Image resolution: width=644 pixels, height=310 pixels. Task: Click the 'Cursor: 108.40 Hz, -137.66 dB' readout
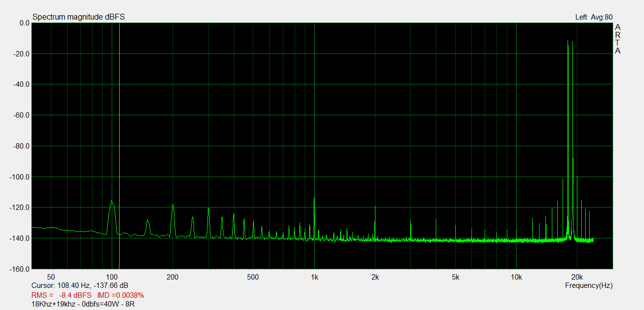coord(80,285)
